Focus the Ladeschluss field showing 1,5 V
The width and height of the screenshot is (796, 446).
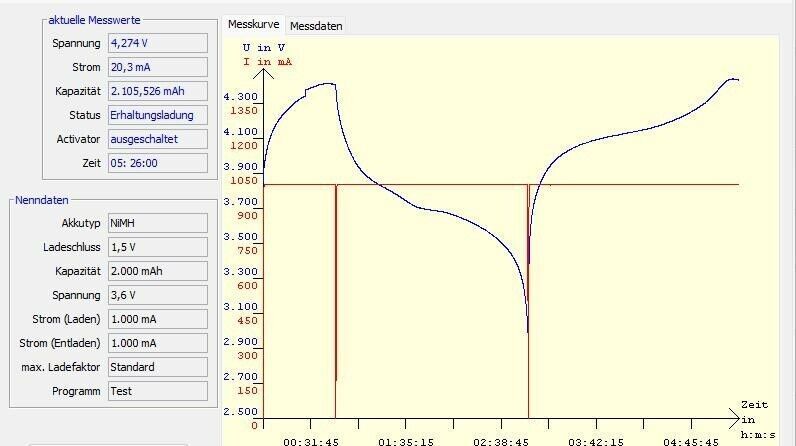[x=157, y=247]
